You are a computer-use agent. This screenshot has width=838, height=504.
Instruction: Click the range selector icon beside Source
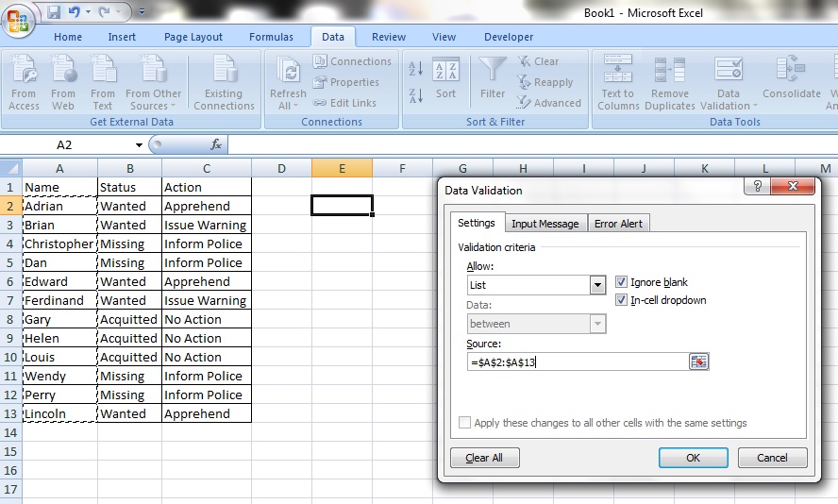[x=698, y=361]
